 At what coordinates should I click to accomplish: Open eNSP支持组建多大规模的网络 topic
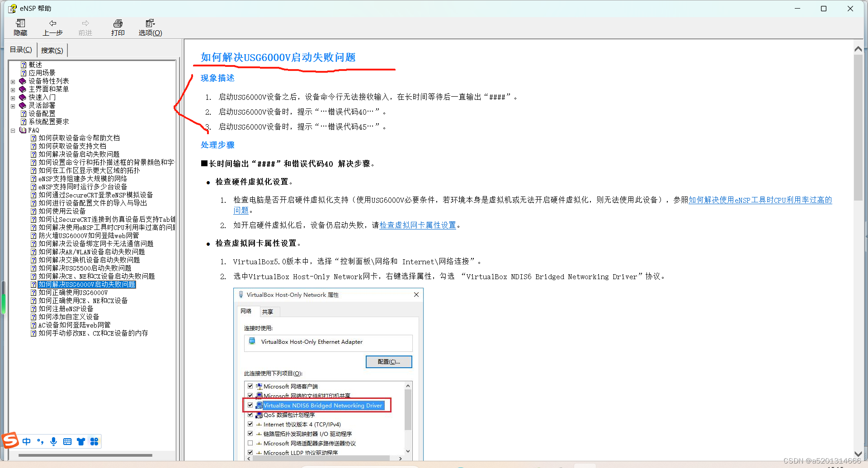[83, 178]
